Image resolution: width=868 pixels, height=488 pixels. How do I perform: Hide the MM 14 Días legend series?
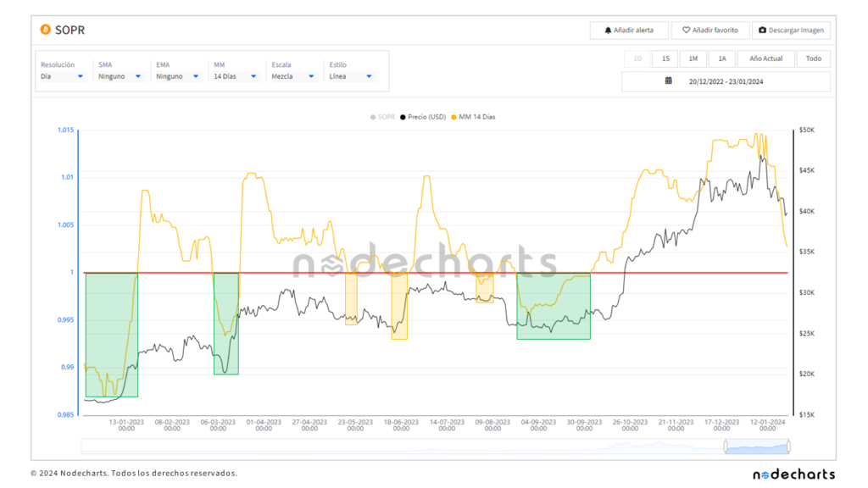point(473,117)
